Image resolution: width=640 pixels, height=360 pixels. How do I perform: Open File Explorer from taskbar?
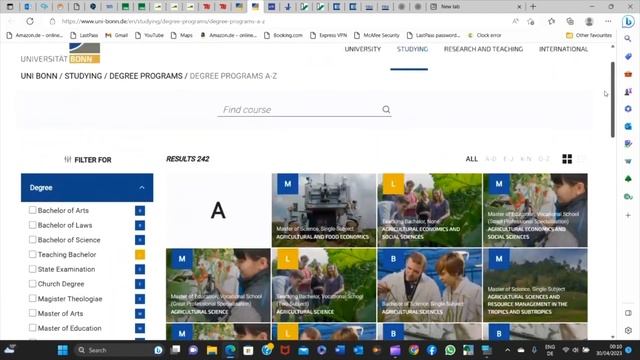pyautogui.click(x=212, y=350)
